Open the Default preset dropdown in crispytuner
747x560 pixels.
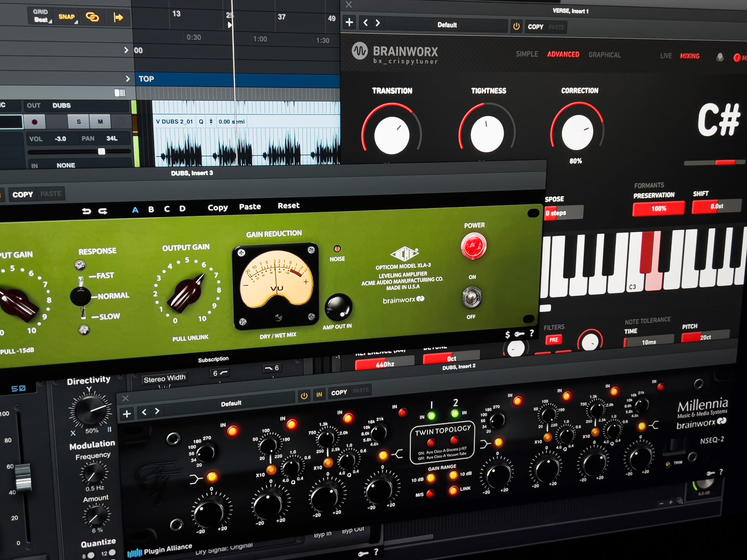[447, 25]
